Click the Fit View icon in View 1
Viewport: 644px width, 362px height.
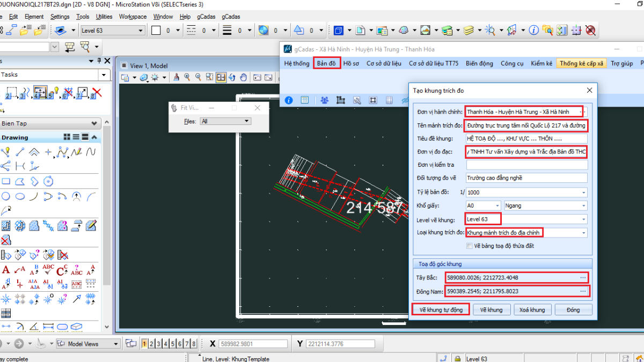tap(221, 78)
